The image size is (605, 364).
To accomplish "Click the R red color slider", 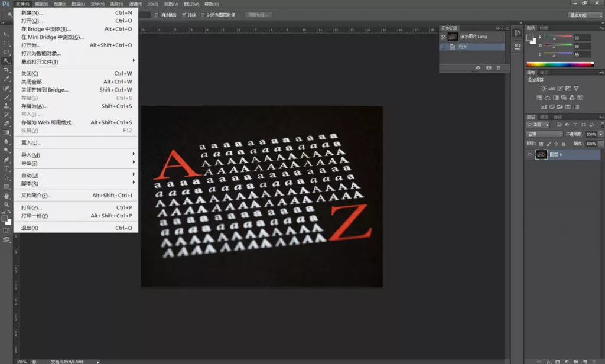I will (x=558, y=37).
